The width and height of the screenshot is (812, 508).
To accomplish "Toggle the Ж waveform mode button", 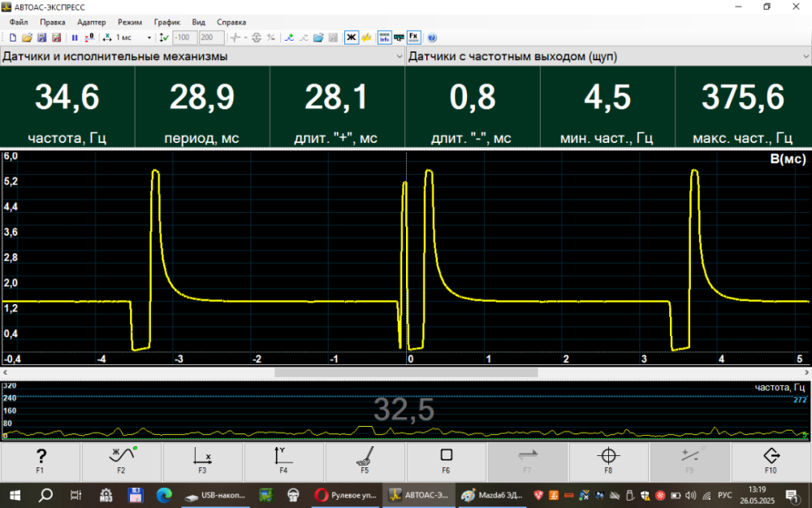I will click(351, 37).
